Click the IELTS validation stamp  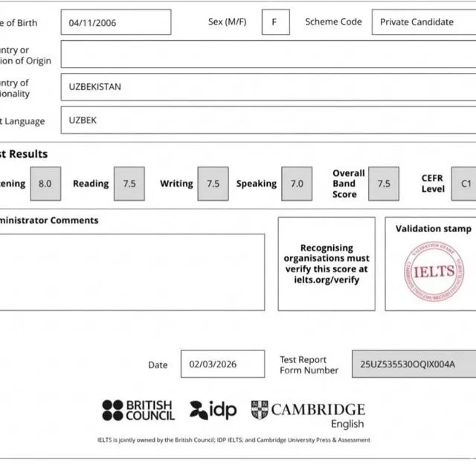[x=434, y=271]
